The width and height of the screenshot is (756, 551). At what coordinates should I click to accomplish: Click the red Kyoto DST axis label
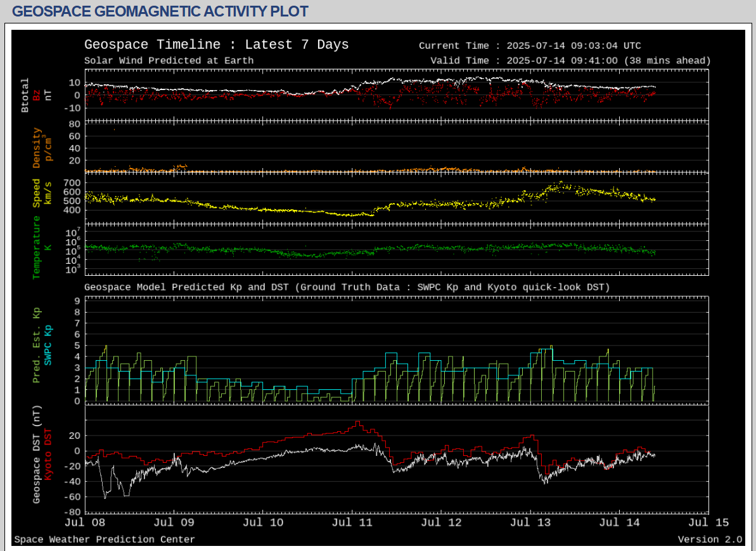point(48,455)
